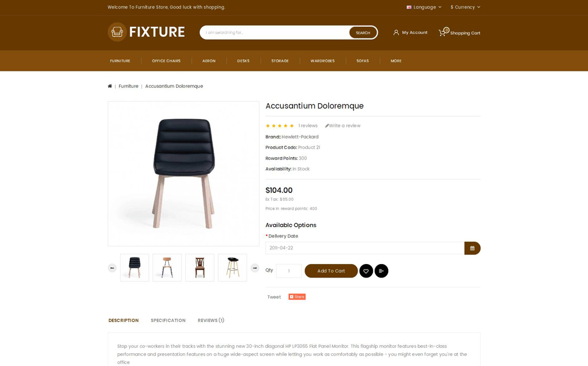Add product to wishlist with heart icon
Viewport: 588px width, 366px height.
click(x=366, y=271)
